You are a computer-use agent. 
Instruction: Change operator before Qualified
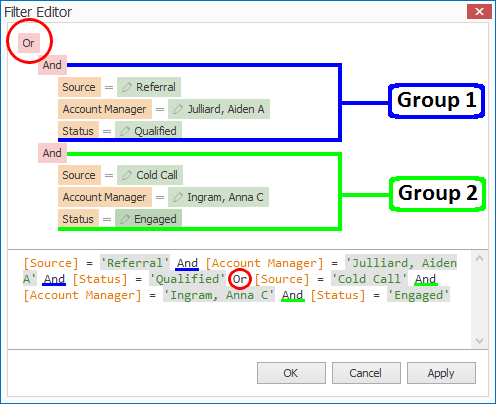point(107,131)
